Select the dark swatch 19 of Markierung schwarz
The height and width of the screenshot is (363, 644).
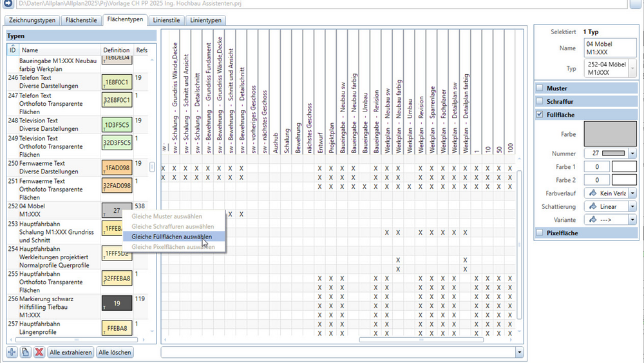(x=117, y=304)
